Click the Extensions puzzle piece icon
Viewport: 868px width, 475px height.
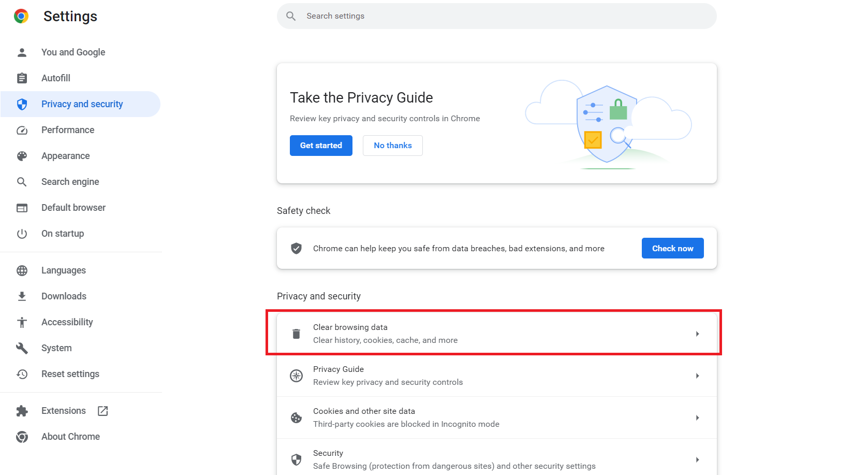click(22, 411)
